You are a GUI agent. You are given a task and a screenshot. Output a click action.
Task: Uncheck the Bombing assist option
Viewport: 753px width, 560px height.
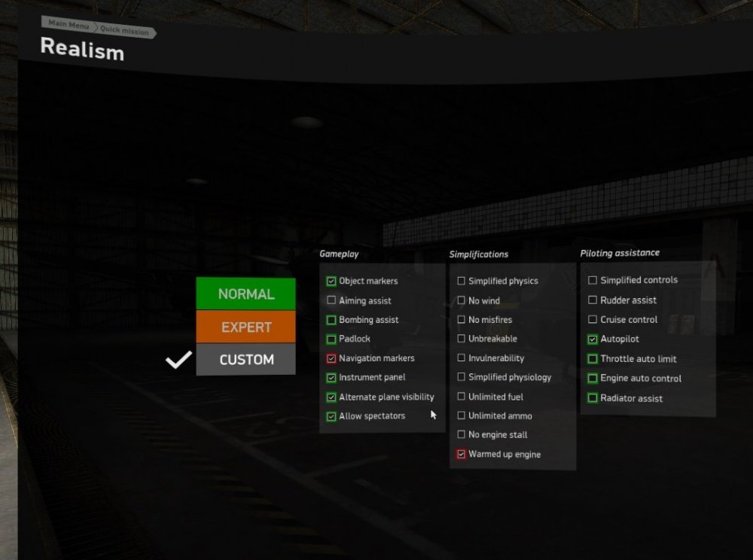pyautogui.click(x=330, y=319)
